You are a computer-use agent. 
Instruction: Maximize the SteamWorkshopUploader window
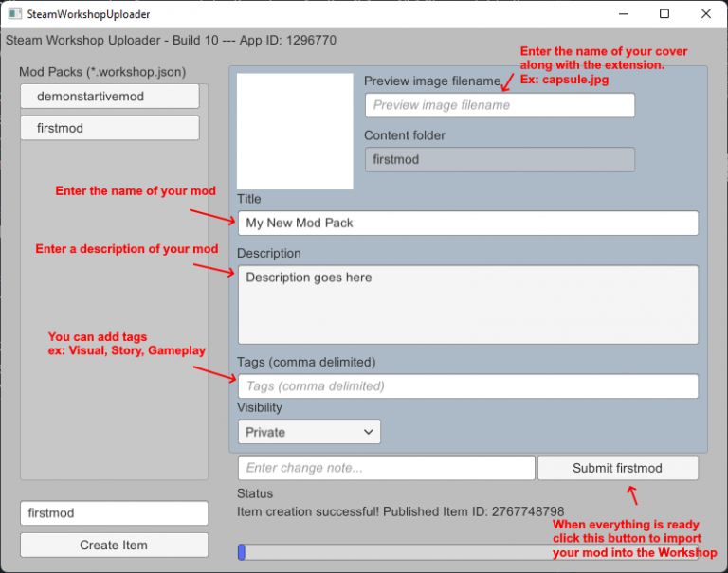pos(664,14)
